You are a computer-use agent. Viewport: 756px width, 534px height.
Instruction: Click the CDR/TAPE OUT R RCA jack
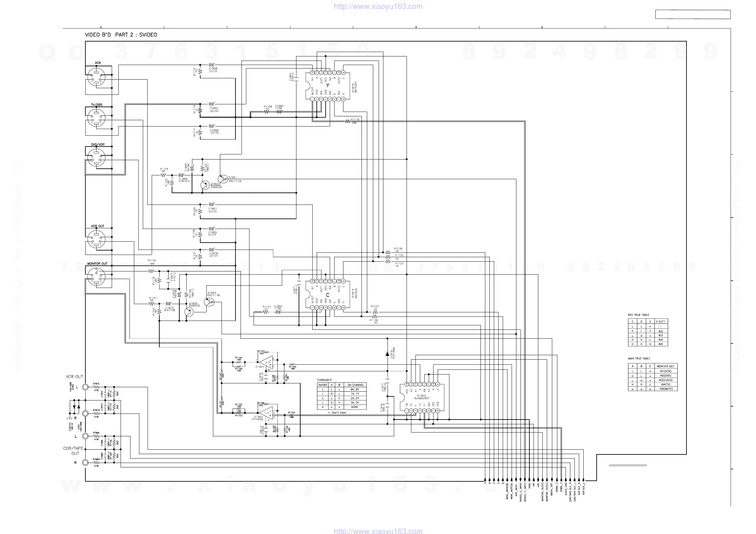pos(85,462)
